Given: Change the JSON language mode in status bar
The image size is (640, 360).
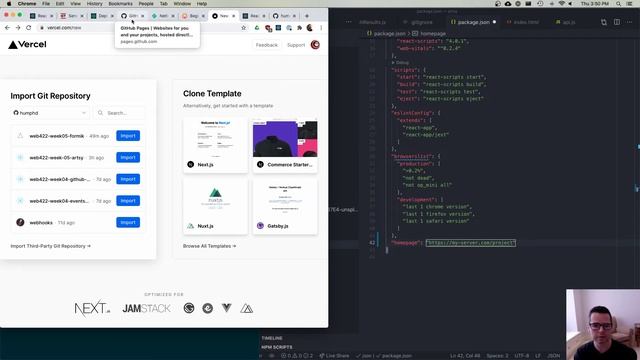Looking at the screenshot, I should [x=553, y=356].
